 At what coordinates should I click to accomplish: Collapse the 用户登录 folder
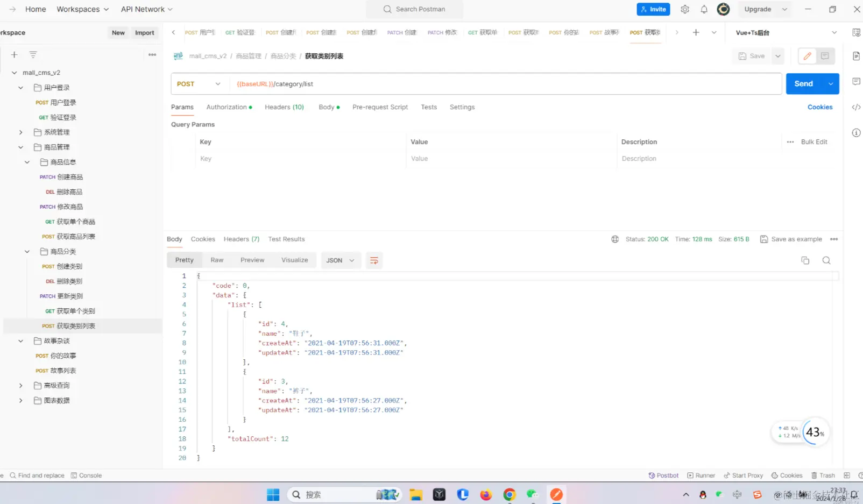pyautogui.click(x=21, y=88)
